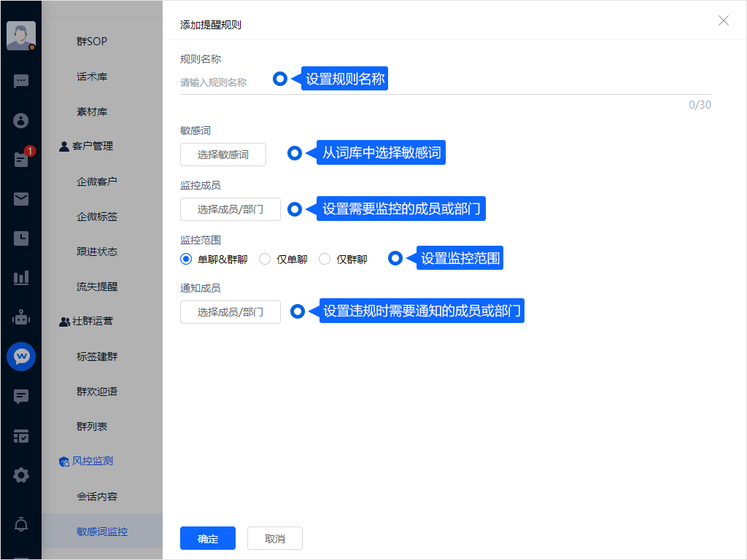Select the 仅群聊 radio option
Screen dimensions: 747x560
point(325,259)
